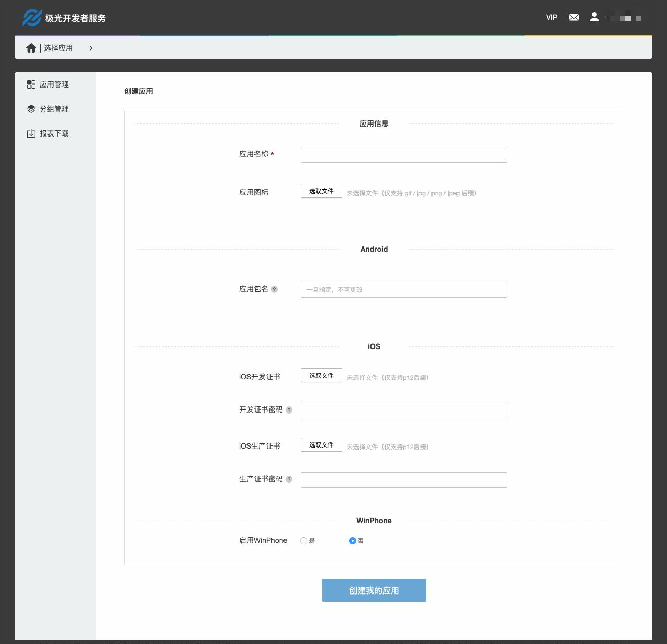The image size is (667, 644).
Task: Click the 创建我的应用 button
Action: (x=374, y=590)
